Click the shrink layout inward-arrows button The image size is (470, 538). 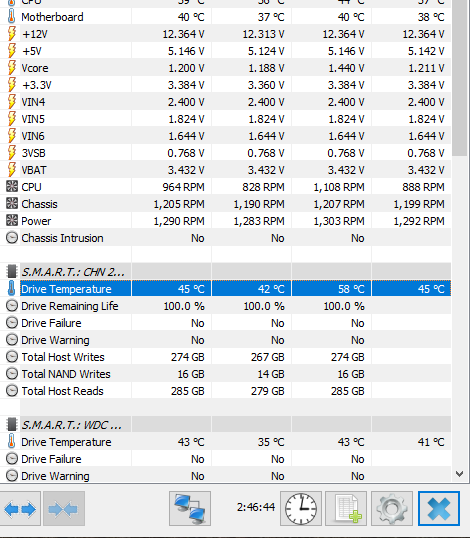tap(64, 508)
